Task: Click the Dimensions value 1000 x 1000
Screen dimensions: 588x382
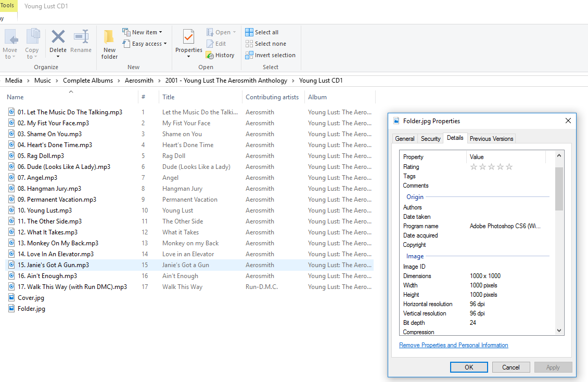Action: pyautogui.click(x=485, y=275)
